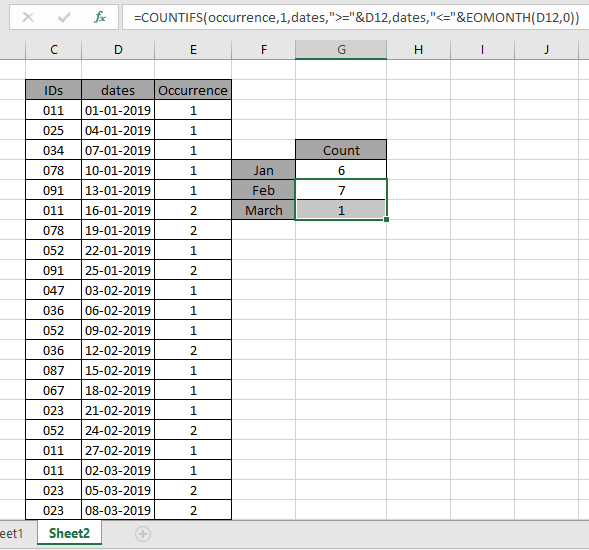
Task: Select date cell 05-03-2019
Action: coord(118,490)
